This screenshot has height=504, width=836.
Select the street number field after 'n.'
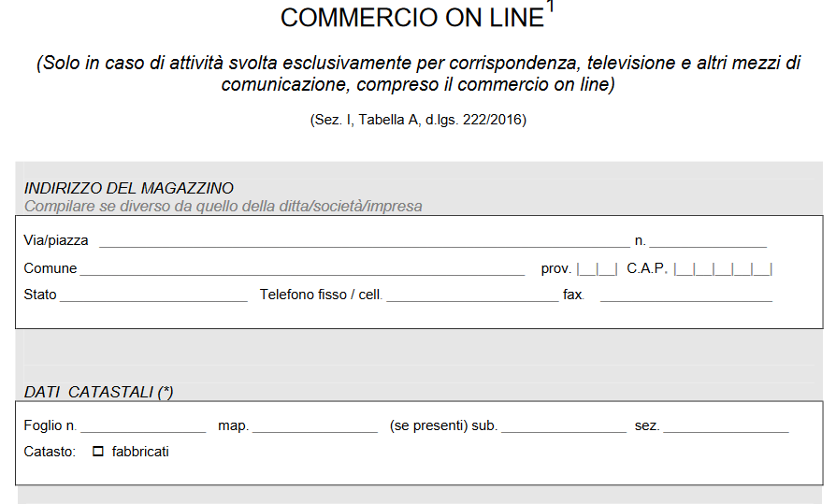click(x=708, y=240)
